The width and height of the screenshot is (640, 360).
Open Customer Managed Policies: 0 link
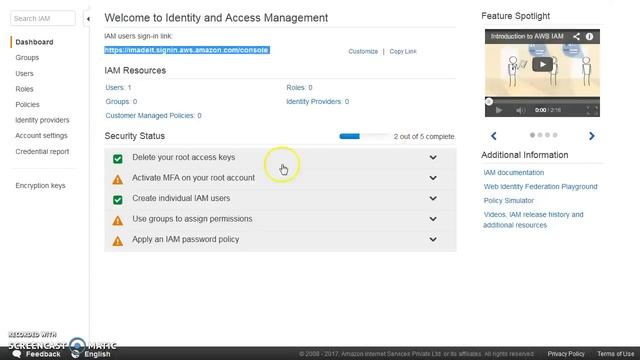pos(153,116)
